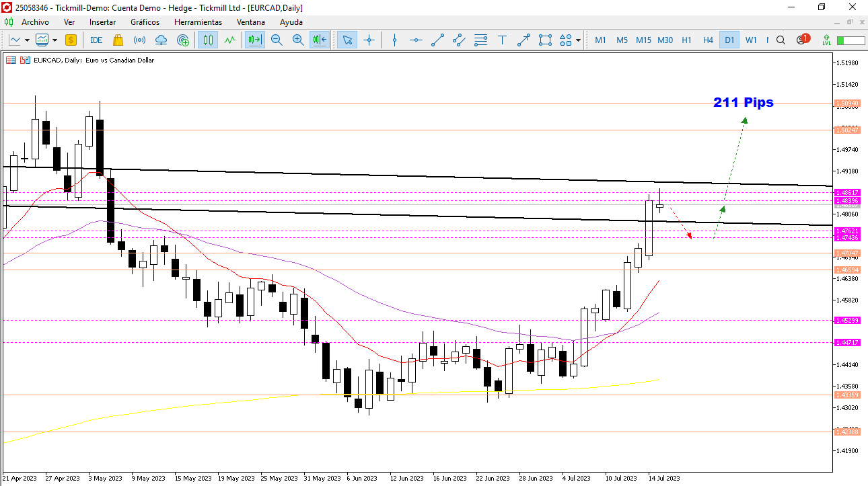Viewport: 868px width, 486px height.
Task: Open the chart type line icon
Action: (15, 40)
